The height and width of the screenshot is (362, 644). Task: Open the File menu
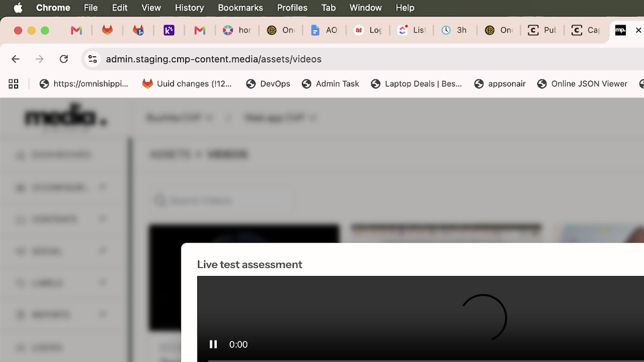[91, 8]
